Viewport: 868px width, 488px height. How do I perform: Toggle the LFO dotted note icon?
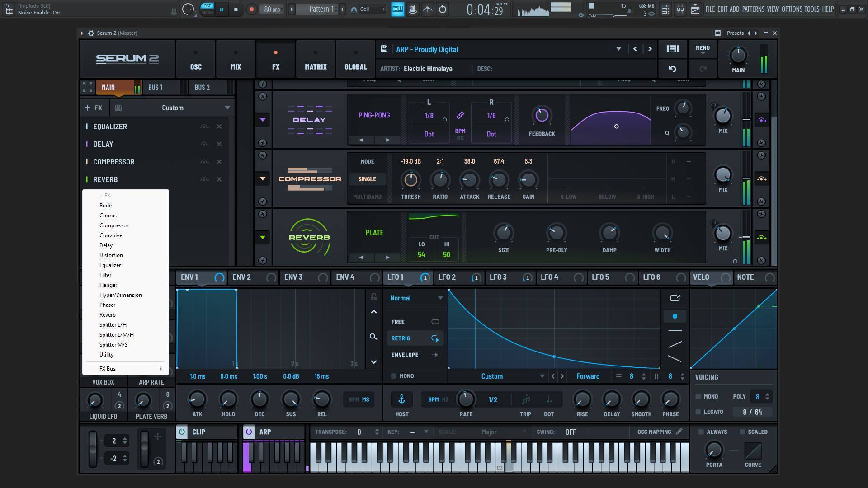click(548, 399)
